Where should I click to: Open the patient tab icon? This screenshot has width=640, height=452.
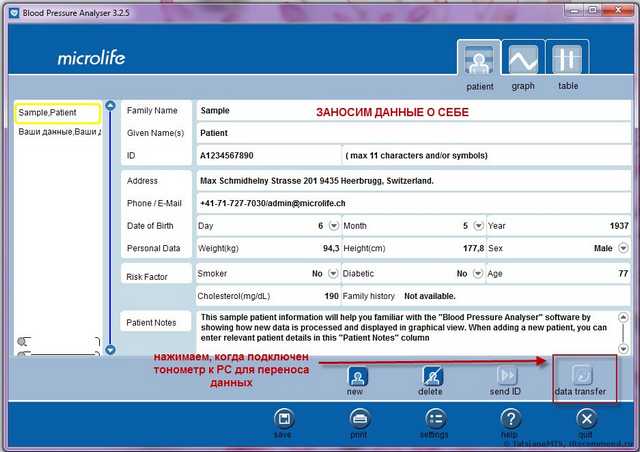click(x=479, y=59)
